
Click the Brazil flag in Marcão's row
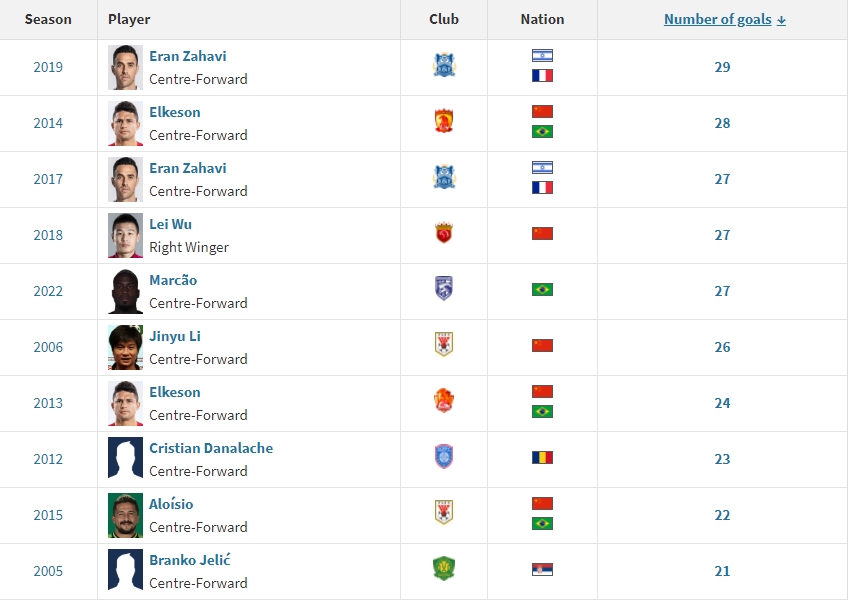pos(542,290)
